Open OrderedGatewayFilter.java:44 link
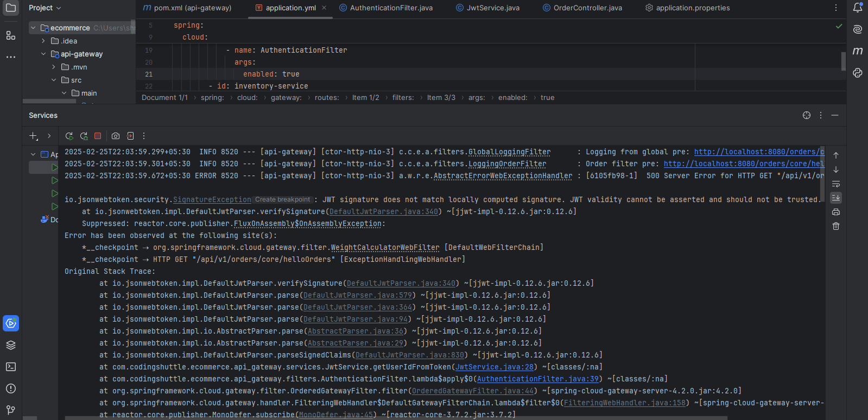Screen dimensions: 868x420 473,391
